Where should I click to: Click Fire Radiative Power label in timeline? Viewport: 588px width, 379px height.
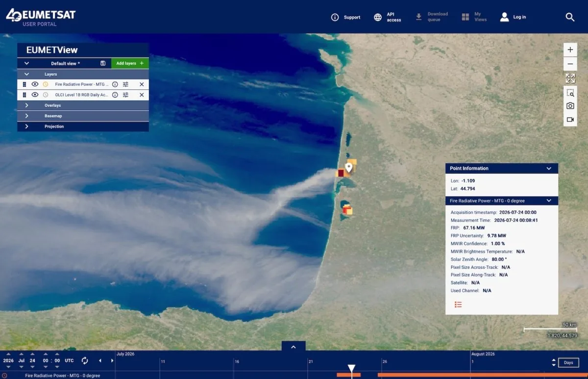click(63, 376)
